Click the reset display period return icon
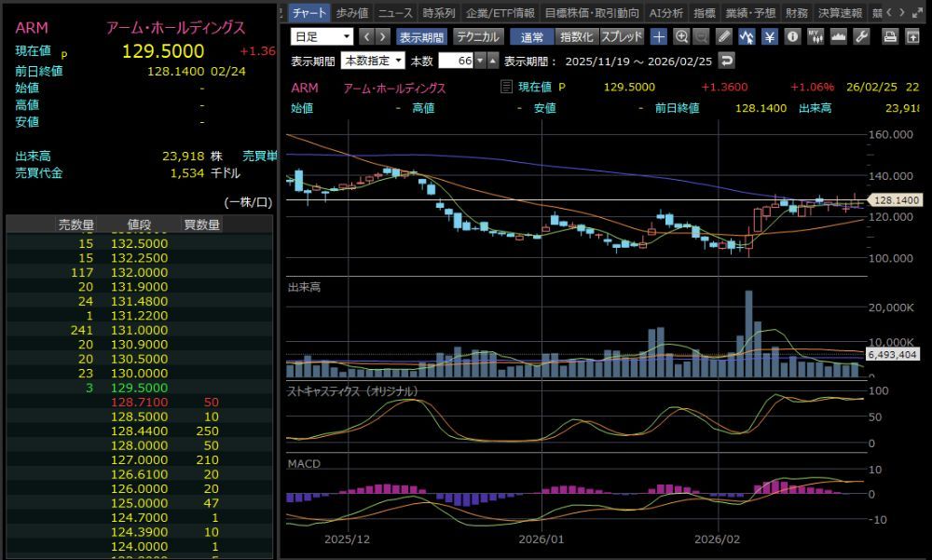The image size is (932, 560). (726, 61)
